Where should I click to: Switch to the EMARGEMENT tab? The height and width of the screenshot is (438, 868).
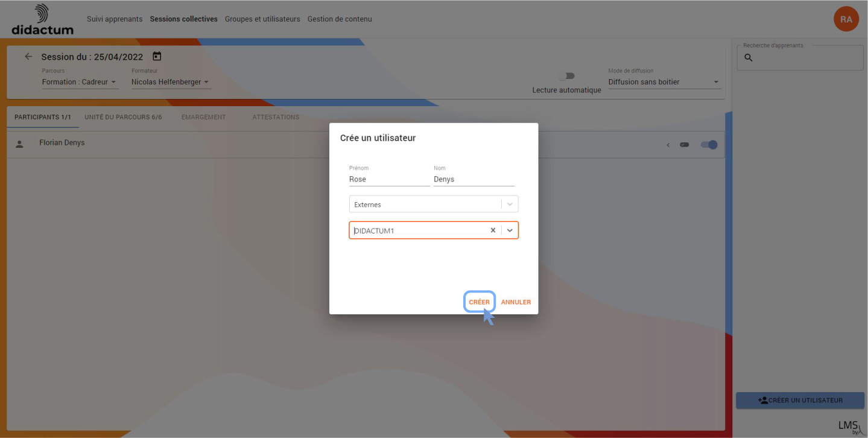pos(203,117)
